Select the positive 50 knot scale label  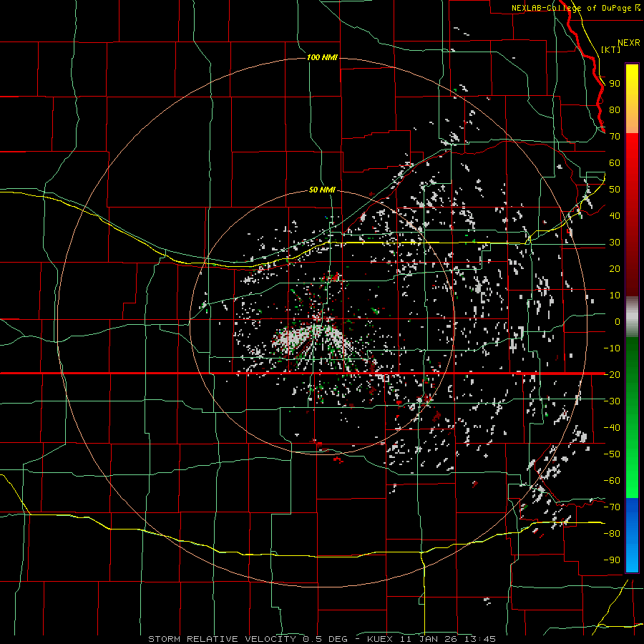point(615,190)
